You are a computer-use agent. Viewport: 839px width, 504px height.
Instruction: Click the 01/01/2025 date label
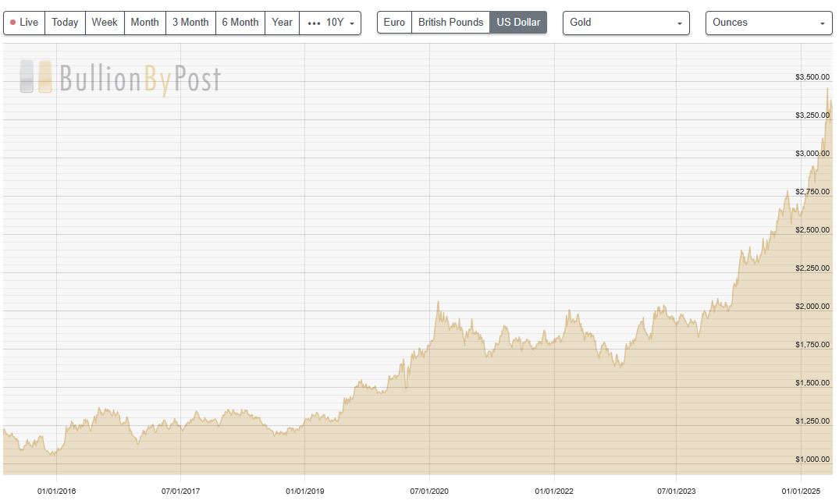point(801,492)
